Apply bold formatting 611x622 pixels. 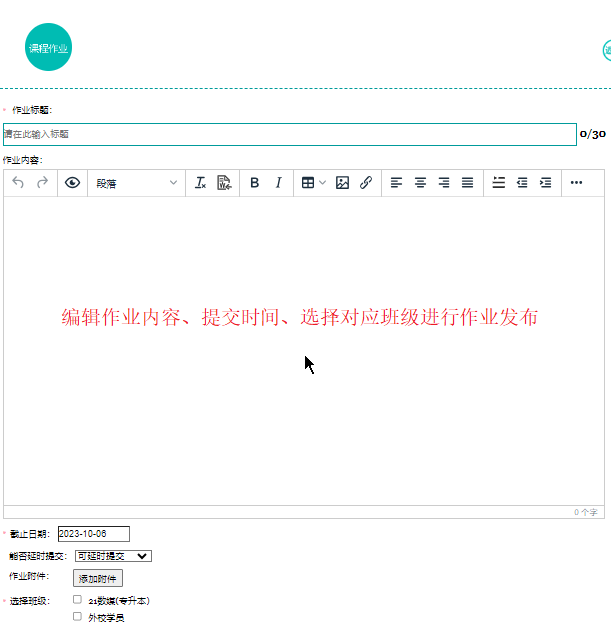pos(254,183)
